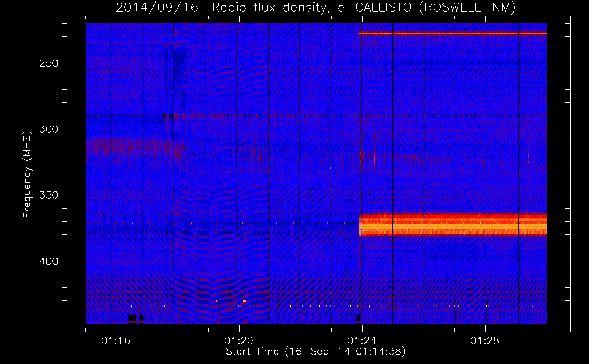Screen dimensions: 589x364
Task: Select the 350 frequency tick label
Action: point(49,195)
